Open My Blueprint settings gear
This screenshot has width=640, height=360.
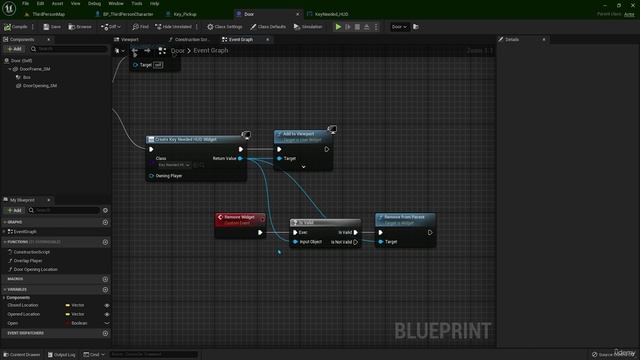pos(105,211)
